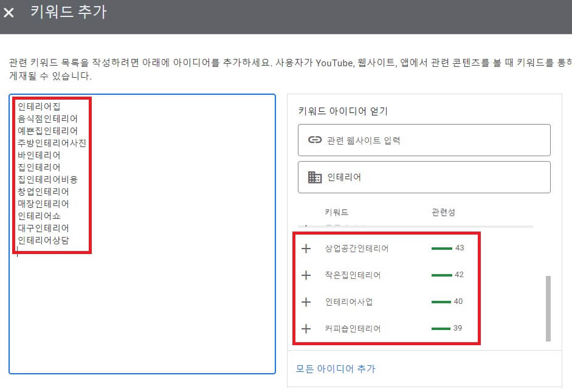Click keyword line 대구인테리어 in textarea
This screenshot has height=392, width=572.
pos(43,228)
